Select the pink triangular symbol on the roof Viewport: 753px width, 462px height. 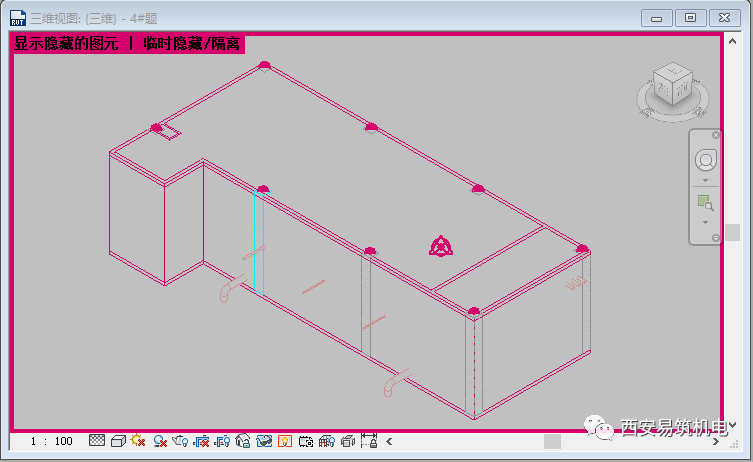pos(441,246)
